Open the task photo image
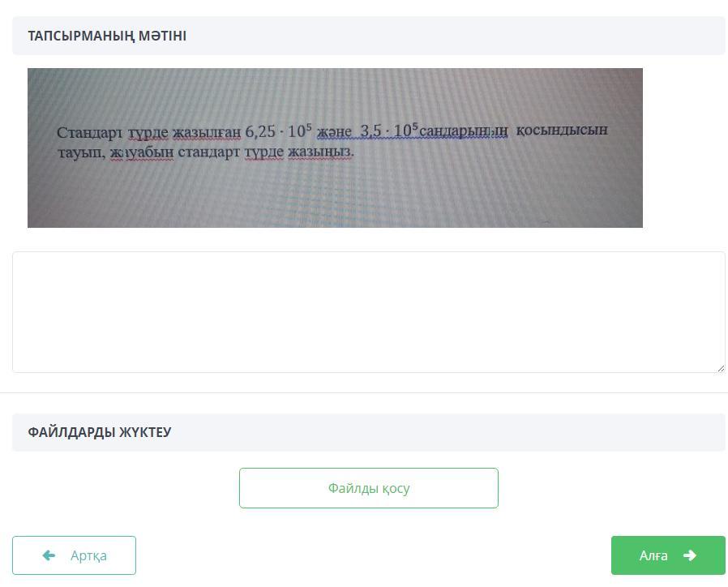This screenshot has height=587, width=728. coord(335,148)
